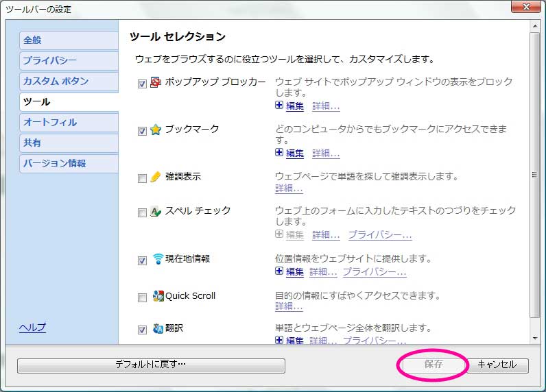The image size is (546, 392).
Task: Click the Spell Check (スペル チェック) icon
Action: click(156, 212)
